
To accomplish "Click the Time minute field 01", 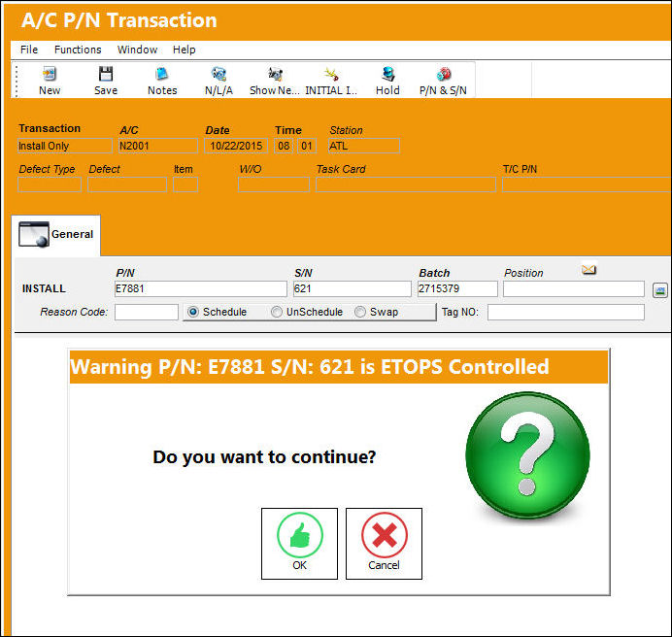I will coord(307,146).
